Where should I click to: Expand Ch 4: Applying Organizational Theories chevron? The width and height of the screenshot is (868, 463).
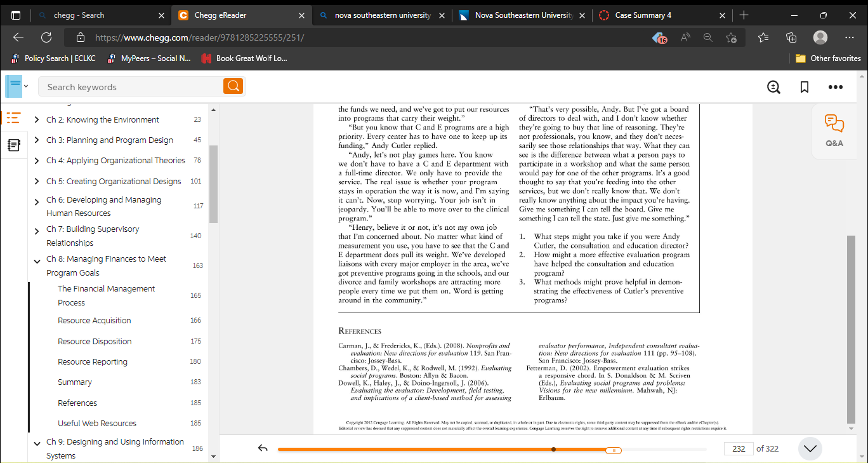coord(37,161)
